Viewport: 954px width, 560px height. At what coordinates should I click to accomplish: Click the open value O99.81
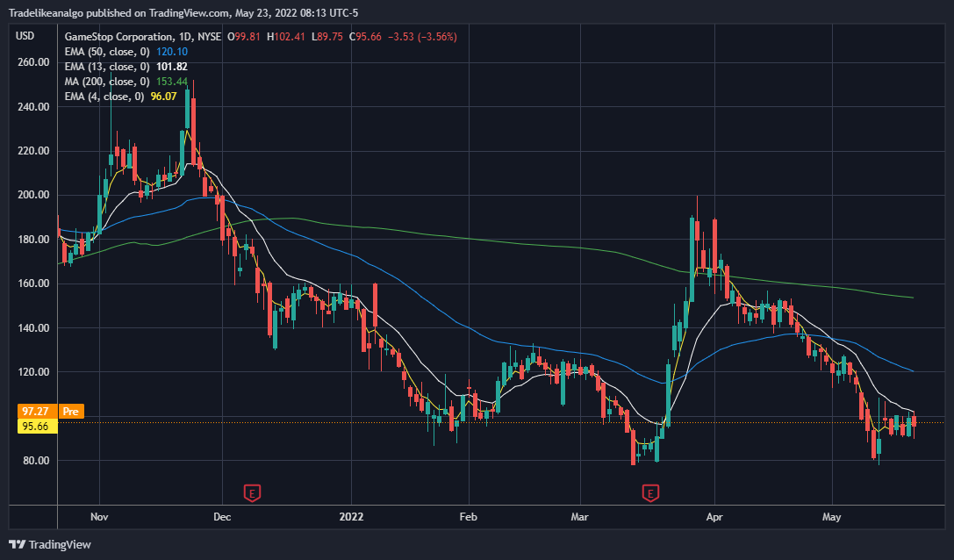pos(244,37)
